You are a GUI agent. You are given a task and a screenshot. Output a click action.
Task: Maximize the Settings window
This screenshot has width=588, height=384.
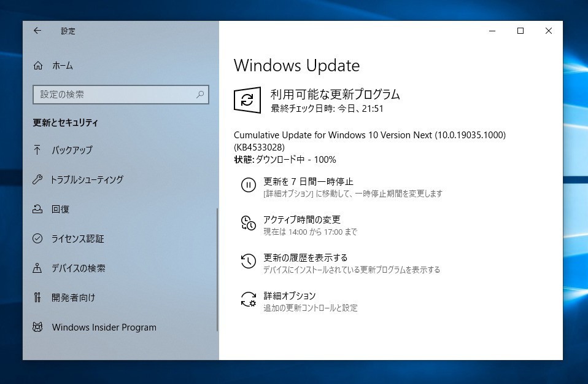tap(520, 31)
